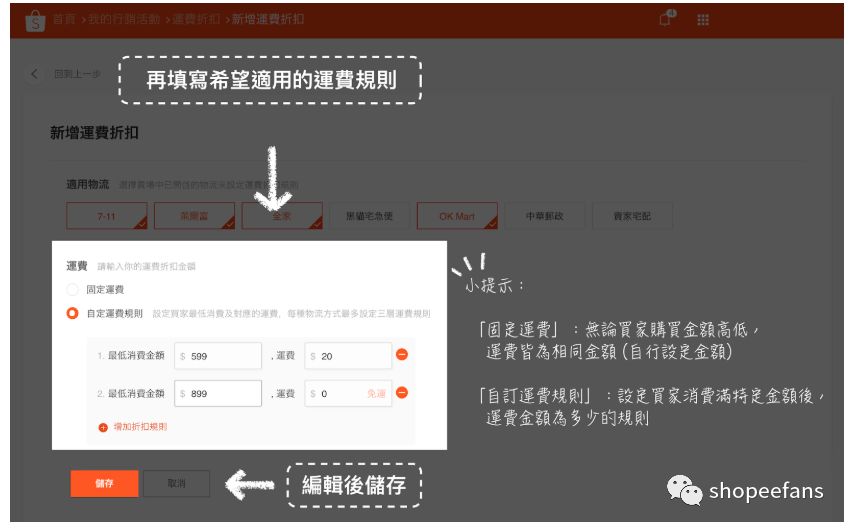Open the apps grid menu

(x=703, y=20)
